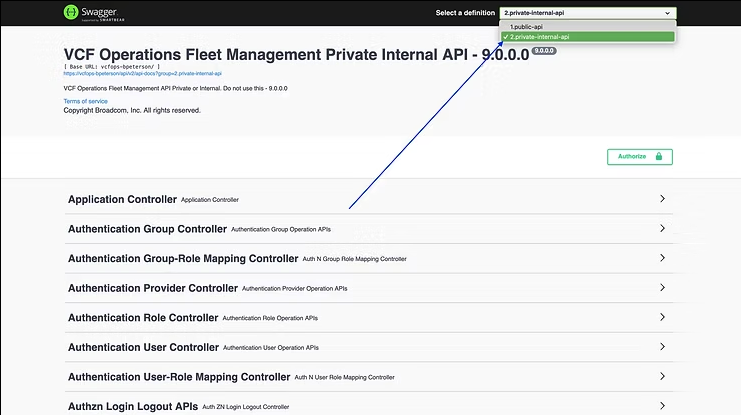Expand Authentication Group-Role Mapping Controller chevron

pyautogui.click(x=662, y=258)
